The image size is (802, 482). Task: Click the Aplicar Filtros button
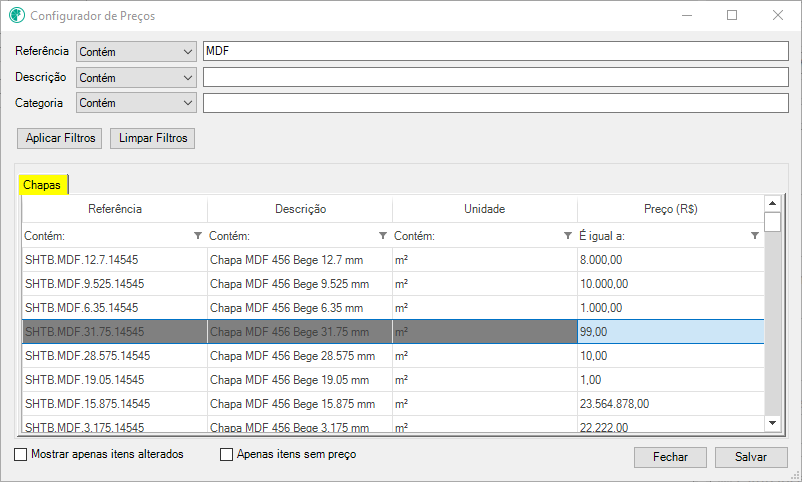coord(60,138)
